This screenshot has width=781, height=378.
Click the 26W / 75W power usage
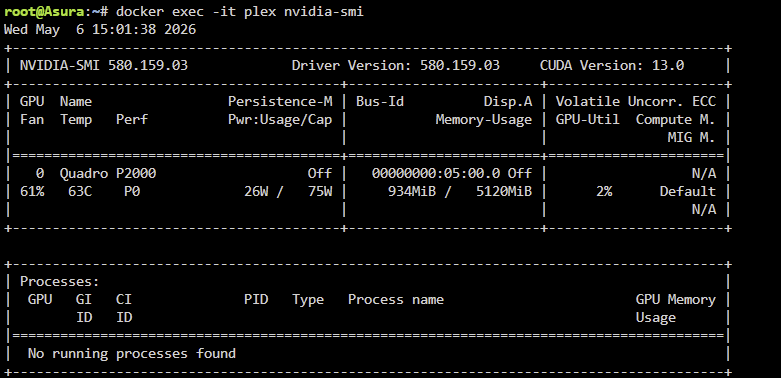tap(288, 191)
